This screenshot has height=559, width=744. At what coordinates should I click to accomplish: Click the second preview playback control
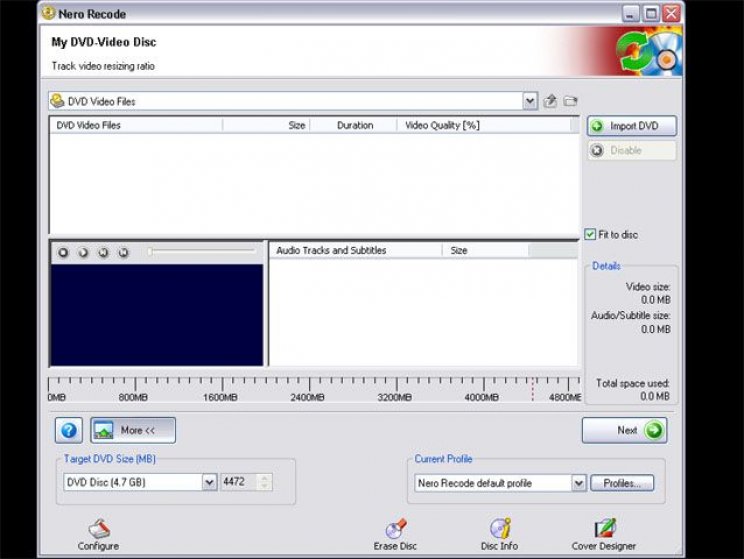tap(83, 252)
